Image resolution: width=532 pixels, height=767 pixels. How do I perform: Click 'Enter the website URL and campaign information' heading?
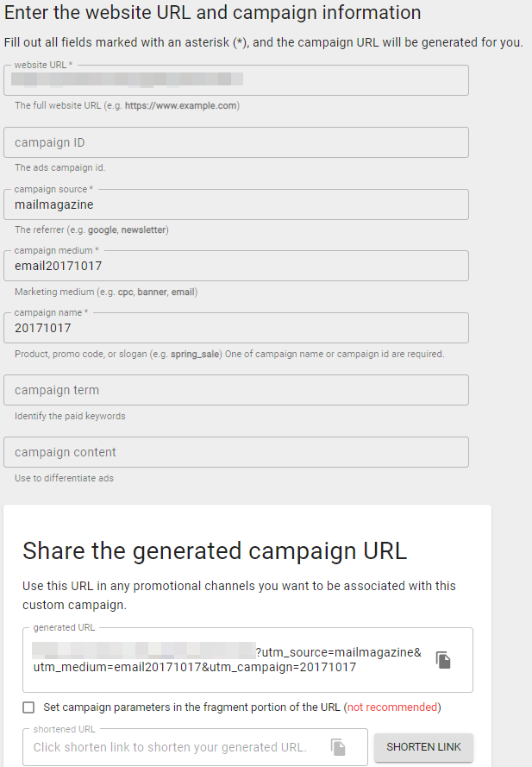(x=213, y=13)
